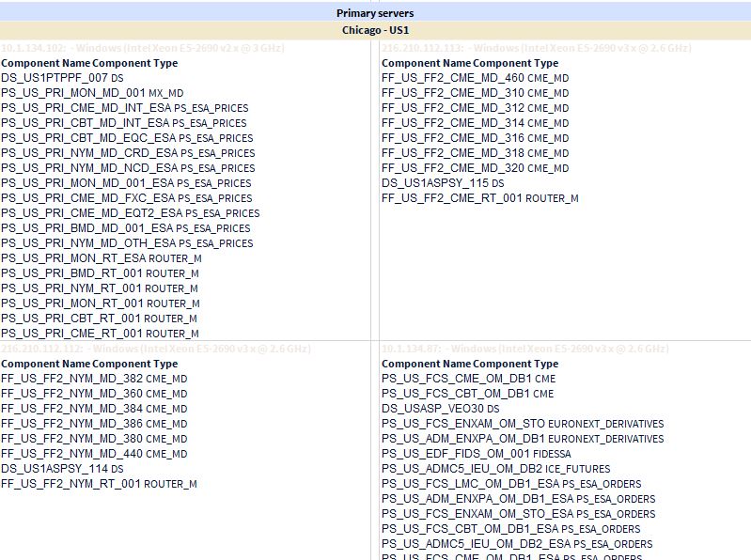Select PS_US_PRI_CME_RT_001 row
Image resolution: width=751 pixels, height=560 pixels.
coord(100,334)
